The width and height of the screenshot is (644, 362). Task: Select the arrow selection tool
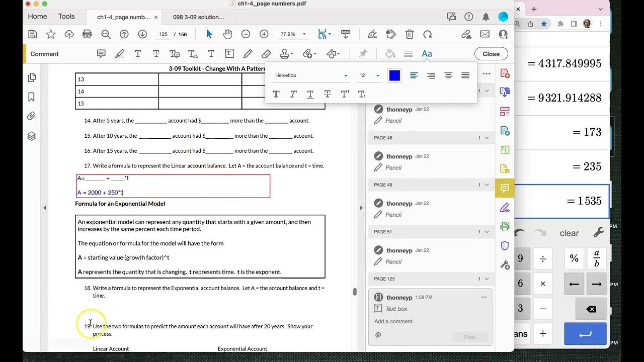pyautogui.click(x=209, y=34)
